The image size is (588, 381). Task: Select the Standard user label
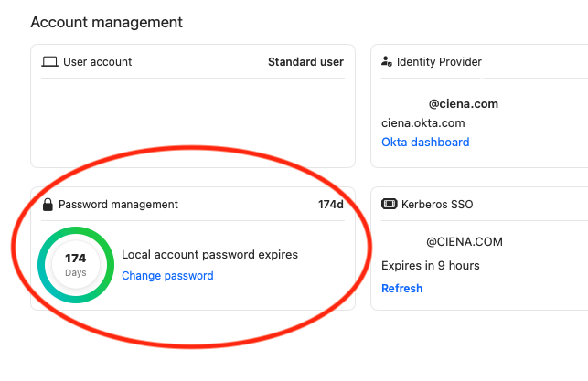305,62
